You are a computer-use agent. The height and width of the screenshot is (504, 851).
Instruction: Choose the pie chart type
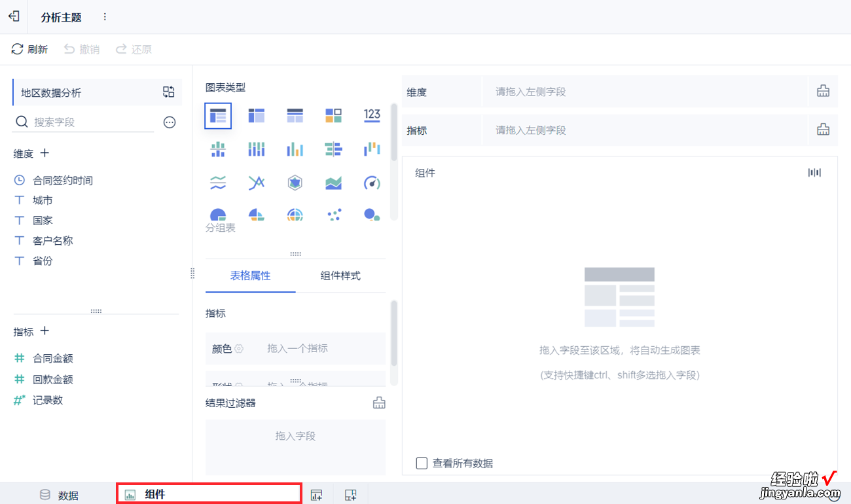(218, 215)
